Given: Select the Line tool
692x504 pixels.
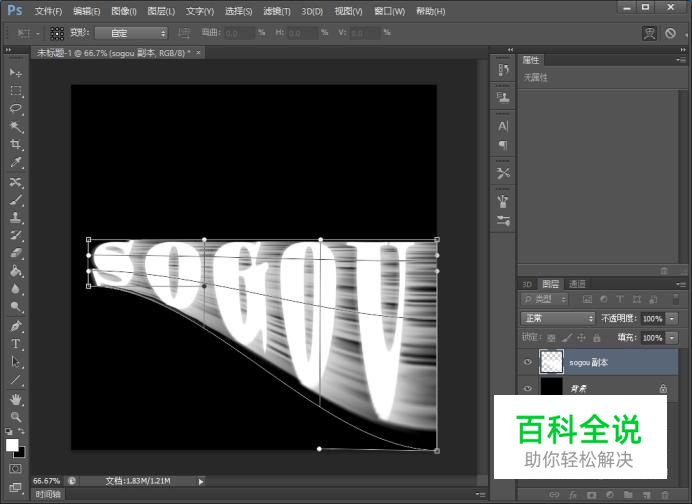Looking at the screenshot, I should 16,380.
